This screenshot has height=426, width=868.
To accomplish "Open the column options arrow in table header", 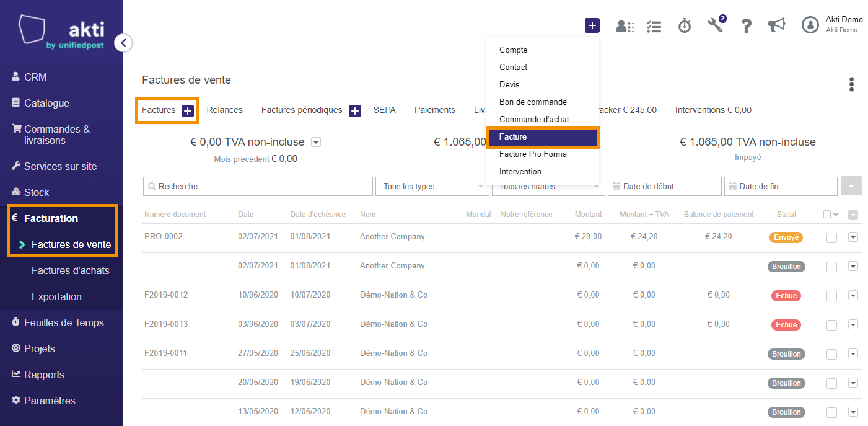I will click(x=853, y=215).
